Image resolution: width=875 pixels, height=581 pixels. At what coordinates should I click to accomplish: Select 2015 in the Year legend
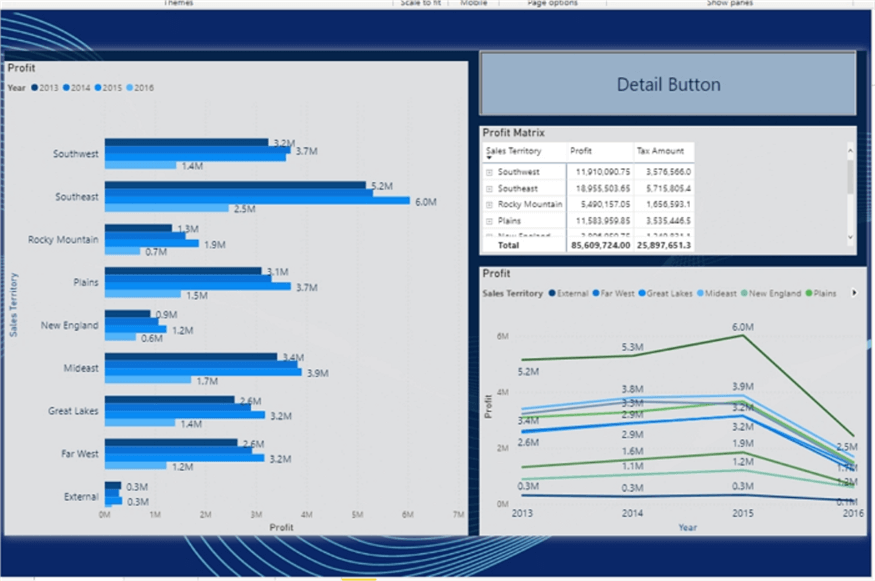pos(108,88)
